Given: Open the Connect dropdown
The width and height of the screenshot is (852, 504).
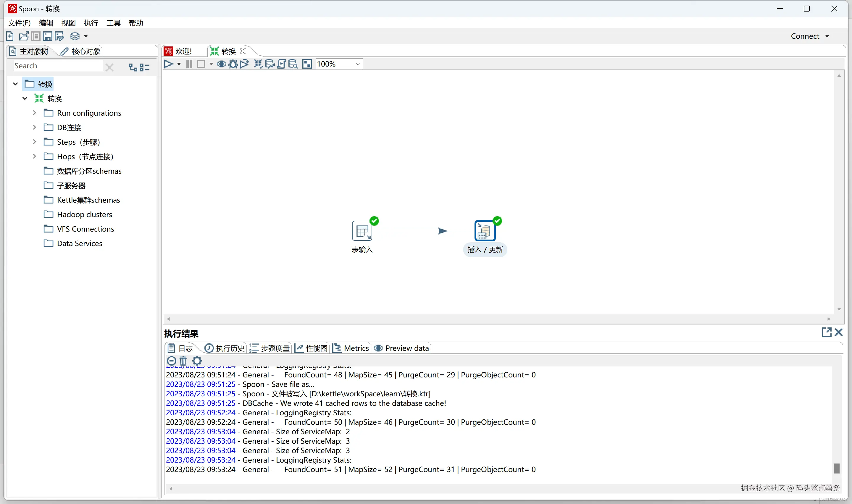Looking at the screenshot, I should (810, 36).
